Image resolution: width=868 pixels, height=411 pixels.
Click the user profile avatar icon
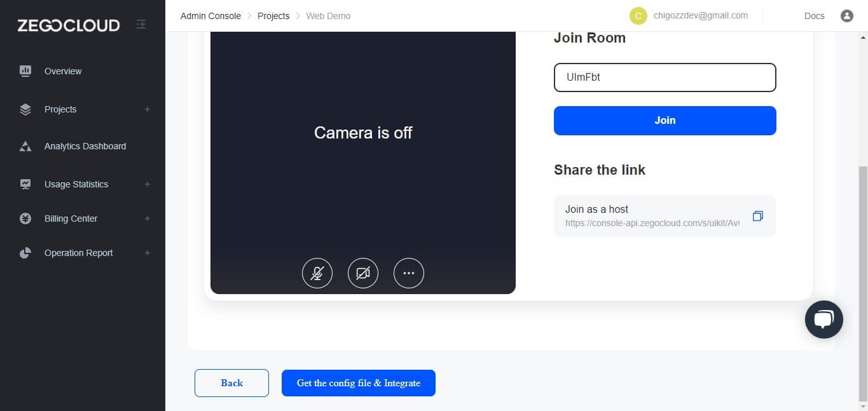(846, 16)
